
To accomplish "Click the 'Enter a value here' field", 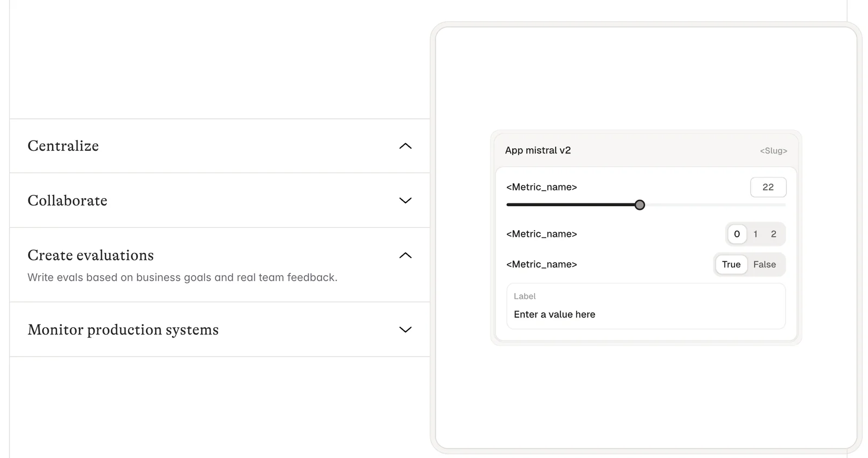I will point(646,314).
